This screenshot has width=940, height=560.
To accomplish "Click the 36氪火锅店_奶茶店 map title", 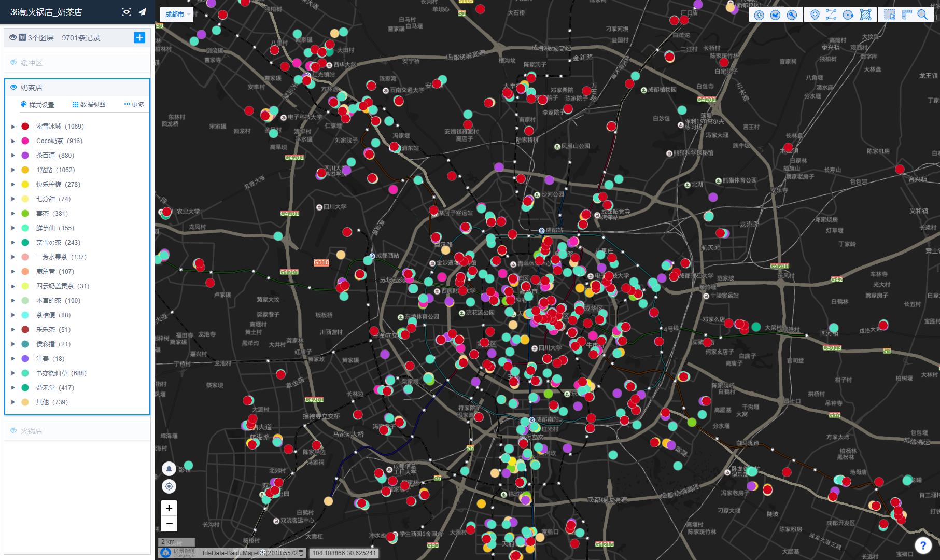I will [x=46, y=12].
